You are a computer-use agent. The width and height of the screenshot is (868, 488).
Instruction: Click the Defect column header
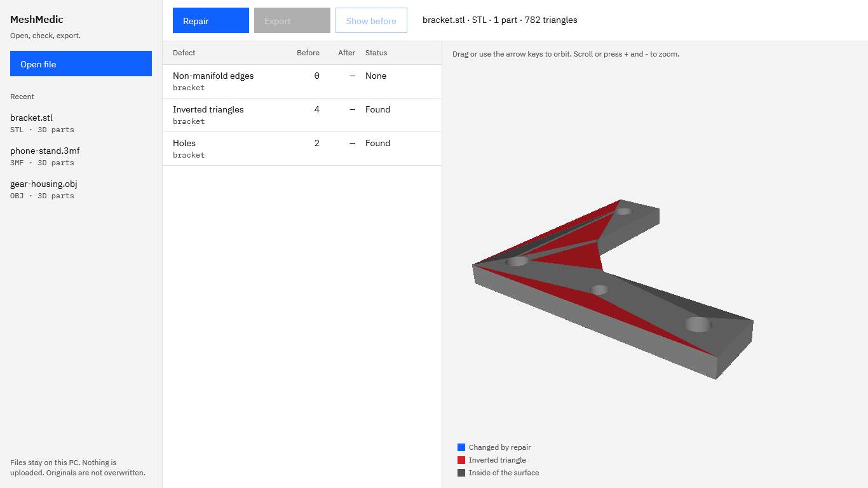(x=184, y=53)
